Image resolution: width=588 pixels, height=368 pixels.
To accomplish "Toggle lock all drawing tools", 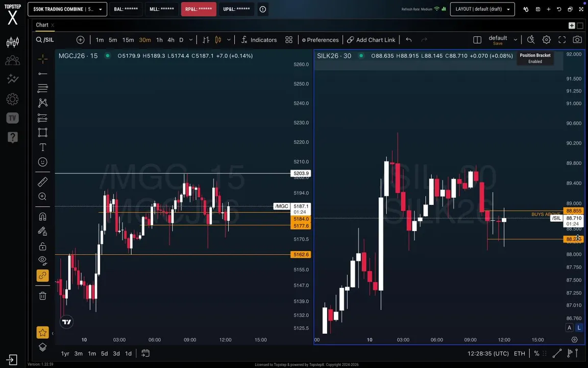I will (42, 246).
